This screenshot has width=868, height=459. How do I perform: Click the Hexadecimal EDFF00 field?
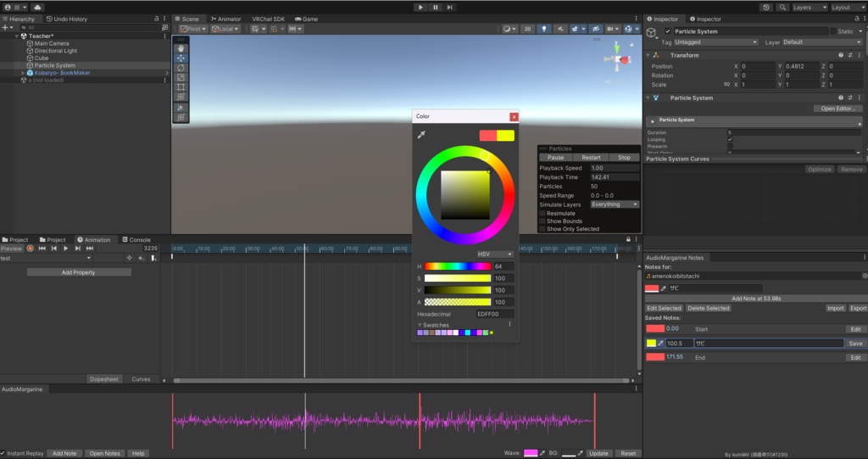pos(495,314)
